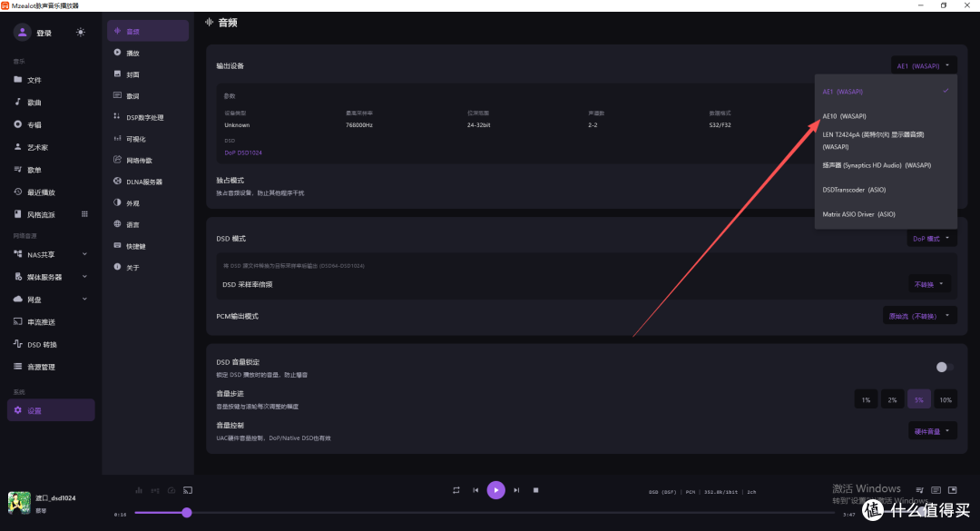Image resolution: width=980 pixels, height=531 pixels.
Task: Stop playback with the stop button
Action: (x=535, y=490)
